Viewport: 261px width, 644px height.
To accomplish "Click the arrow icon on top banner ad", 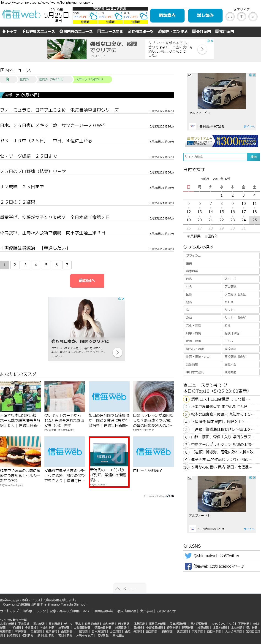I will [202, 49].
